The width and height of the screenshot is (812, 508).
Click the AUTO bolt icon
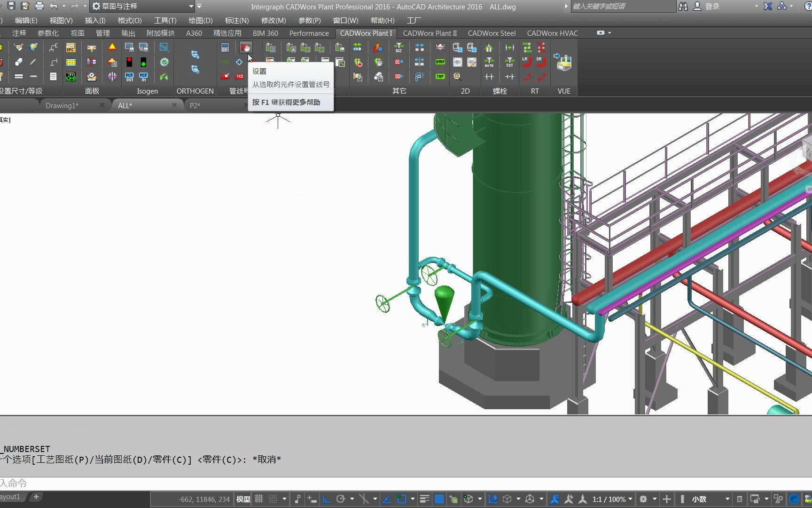(489, 62)
